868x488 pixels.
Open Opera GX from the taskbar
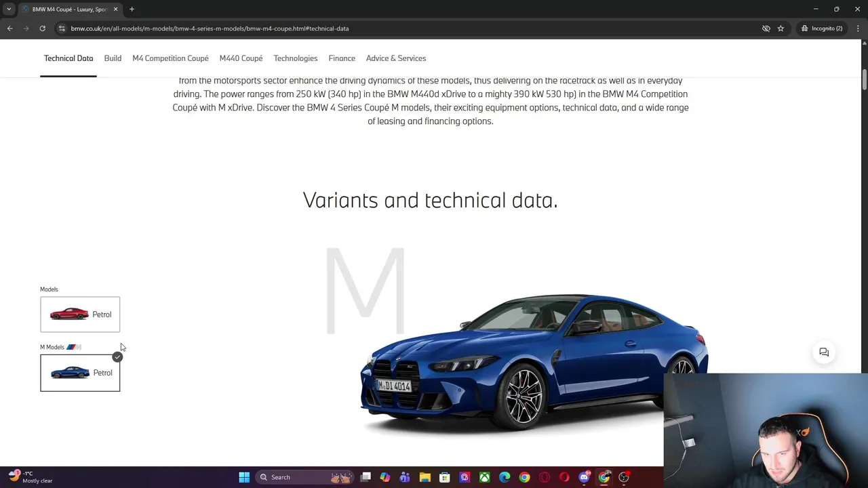(x=545, y=477)
